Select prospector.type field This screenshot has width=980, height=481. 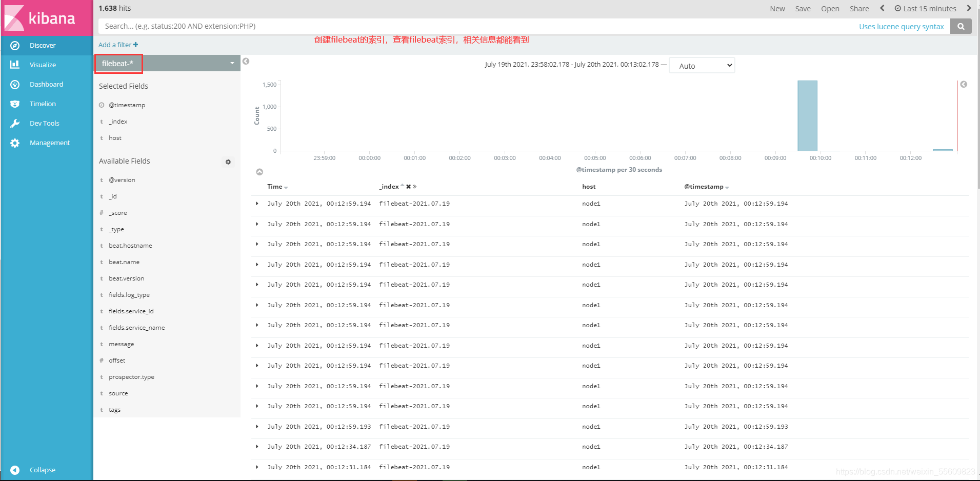coord(131,377)
